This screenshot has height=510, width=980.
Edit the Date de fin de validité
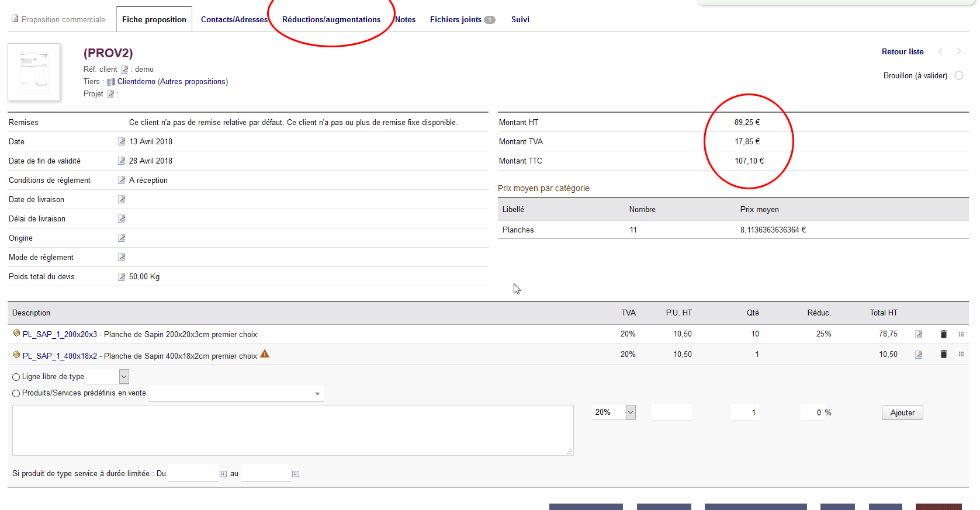click(122, 161)
